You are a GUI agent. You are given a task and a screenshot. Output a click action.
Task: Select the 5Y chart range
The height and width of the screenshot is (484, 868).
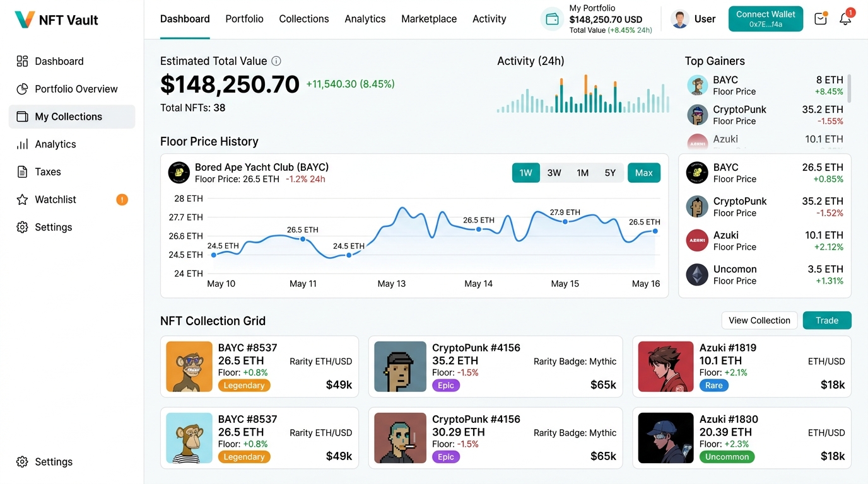[610, 173]
